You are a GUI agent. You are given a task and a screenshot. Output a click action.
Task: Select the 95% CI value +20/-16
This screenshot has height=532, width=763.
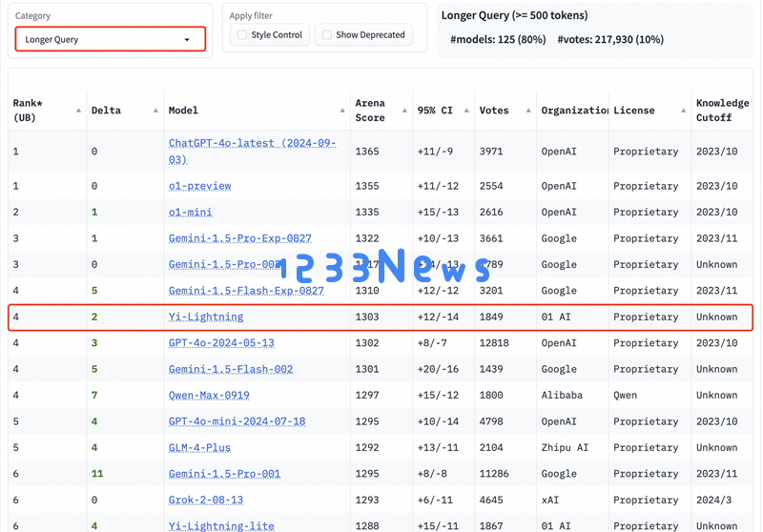pyautogui.click(x=438, y=369)
